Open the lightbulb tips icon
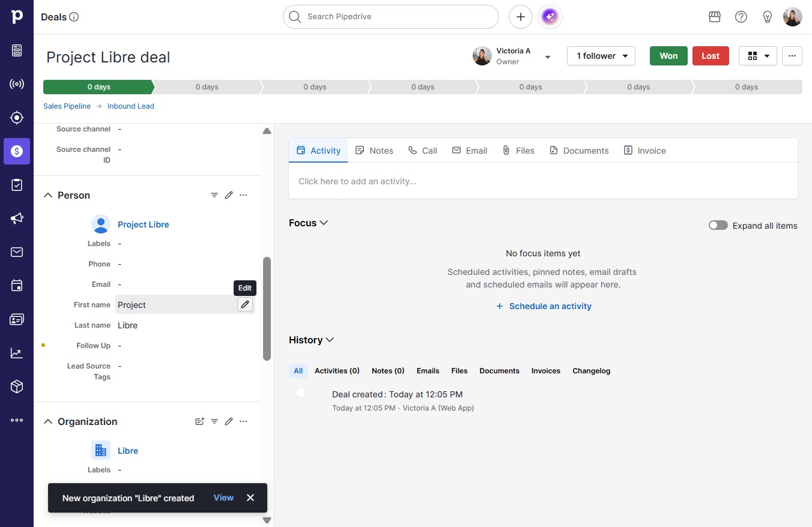812x527 pixels. (x=768, y=17)
